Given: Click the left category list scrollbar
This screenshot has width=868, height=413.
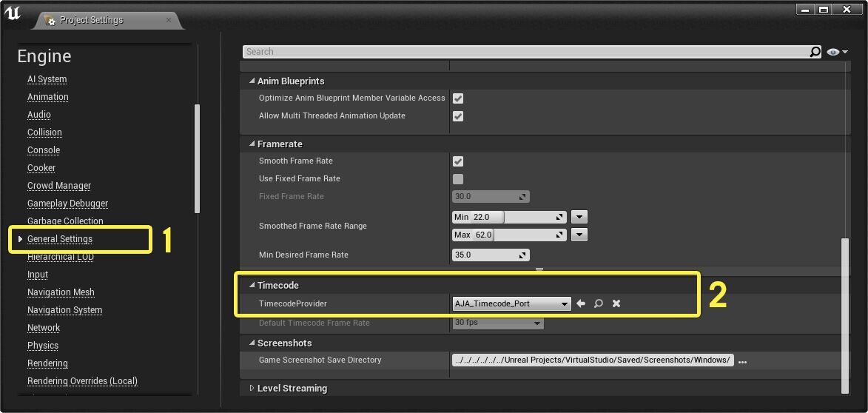Looking at the screenshot, I should coord(197,158).
